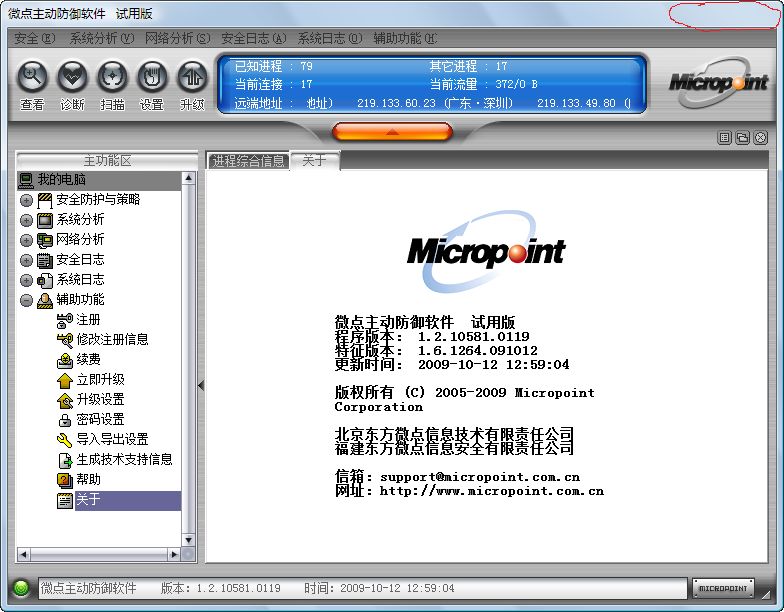Click the 关于 notepad icon

coord(64,500)
